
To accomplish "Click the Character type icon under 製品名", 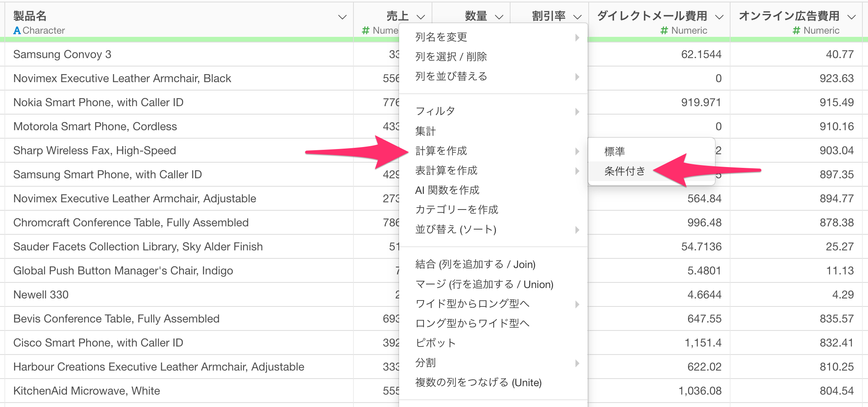I will [17, 30].
